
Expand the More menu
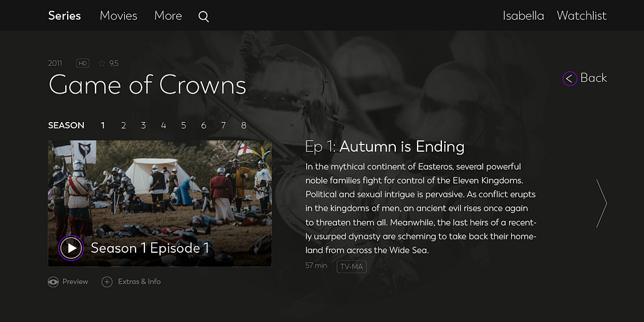(168, 16)
